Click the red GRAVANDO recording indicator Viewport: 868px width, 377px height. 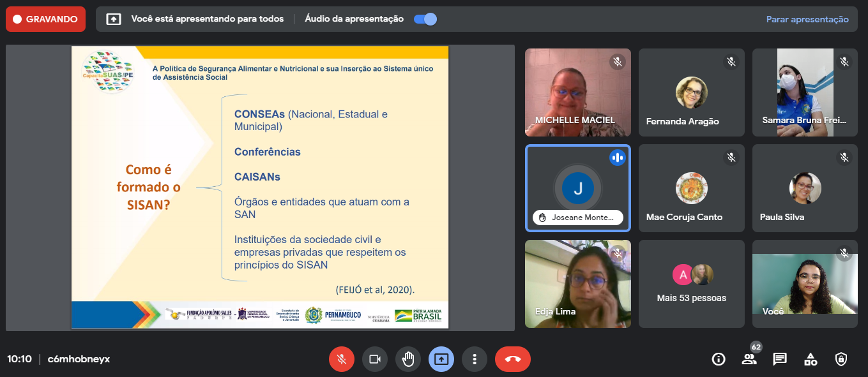pyautogui.click(x=45, y=19)
